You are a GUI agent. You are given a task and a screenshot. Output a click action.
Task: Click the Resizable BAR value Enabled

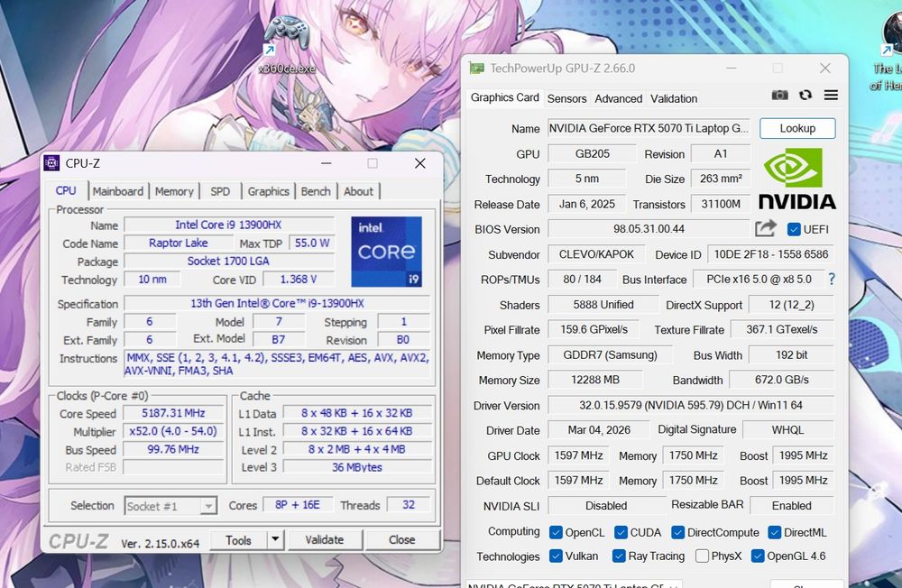[792, 506]
